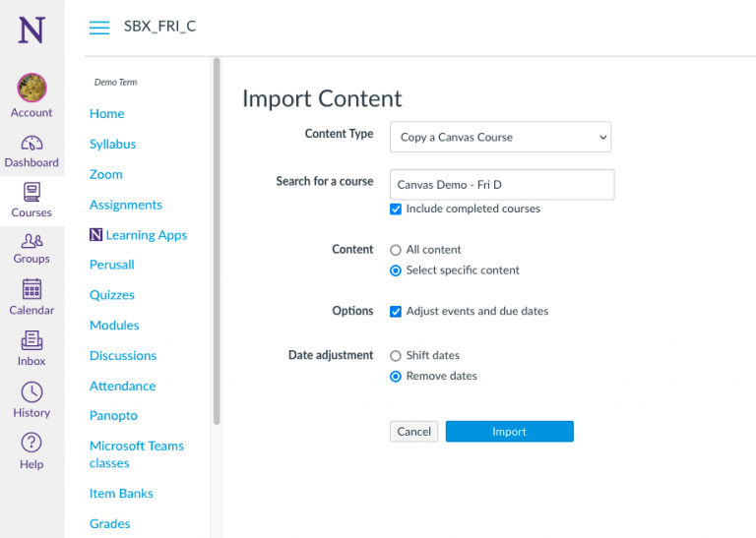Toggle the hamburger course menu icon

(99, 28)
